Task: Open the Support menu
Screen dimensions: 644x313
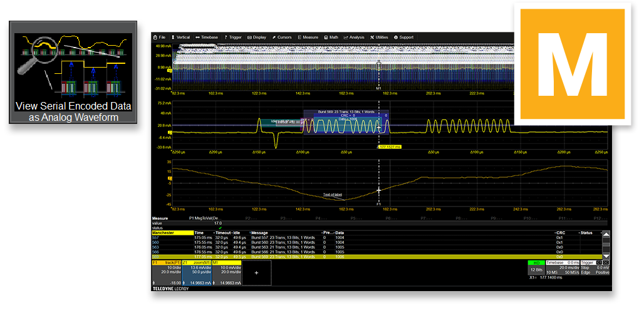Action: (x=403, y=38)
